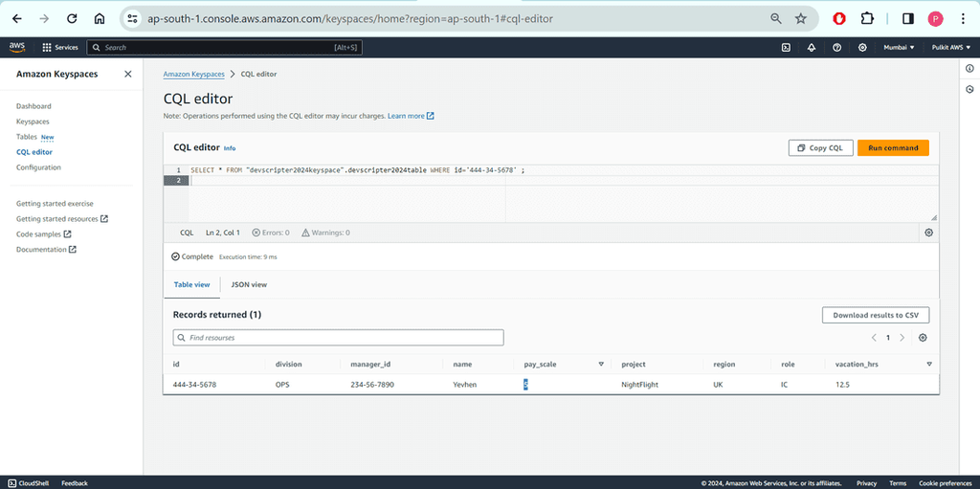Open the history clock icon on right edge

(x=969, y=89)
